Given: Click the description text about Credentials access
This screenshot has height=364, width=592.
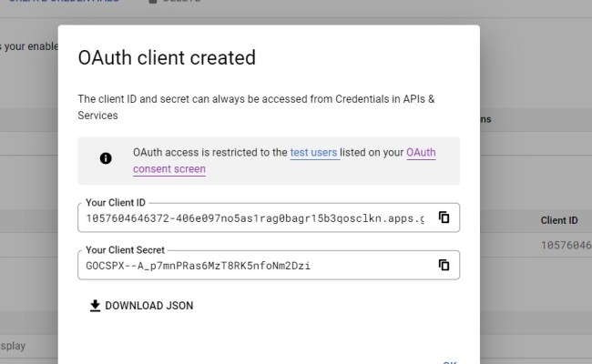Looking at the screenshot, I should click(256, 107).
